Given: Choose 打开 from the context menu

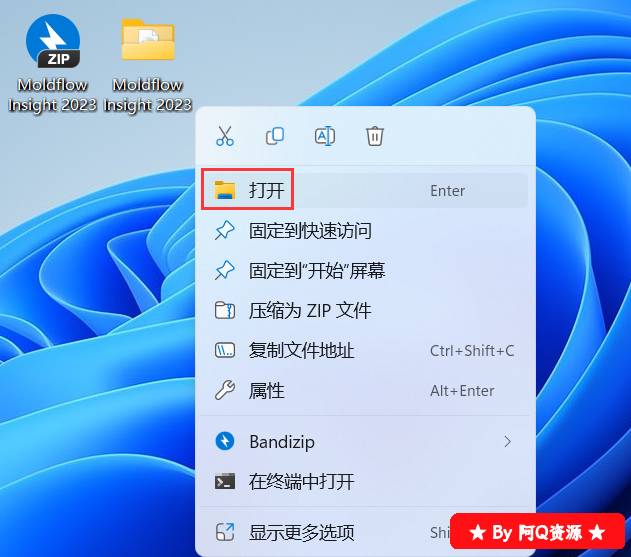Looking at the screenshot, I should pyautogui.click(x=365, y=190).
